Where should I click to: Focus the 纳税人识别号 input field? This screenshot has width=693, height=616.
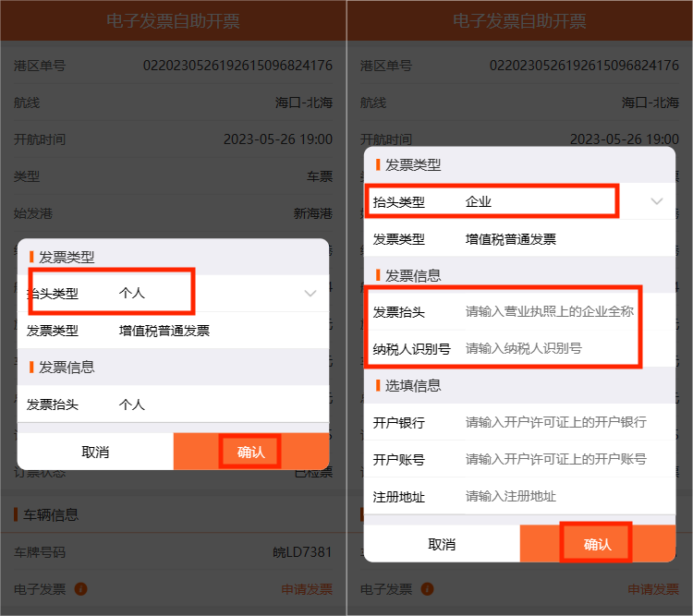point(550,349)
